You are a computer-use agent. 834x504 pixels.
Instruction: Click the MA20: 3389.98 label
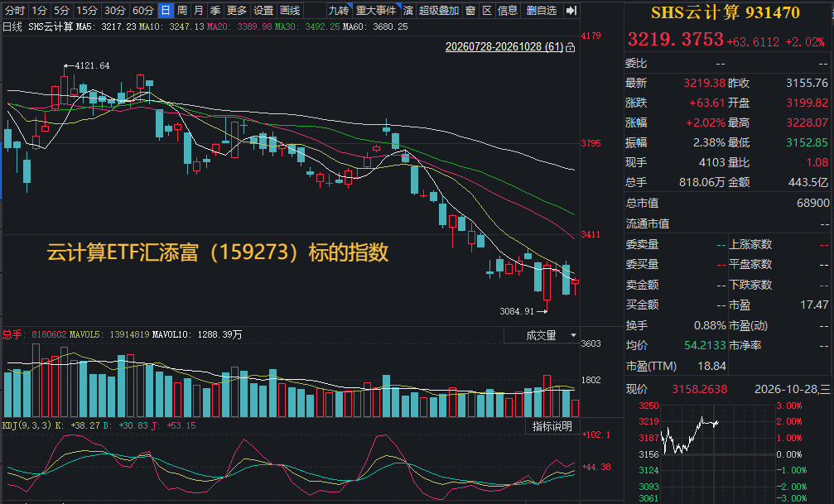[239, 26]
